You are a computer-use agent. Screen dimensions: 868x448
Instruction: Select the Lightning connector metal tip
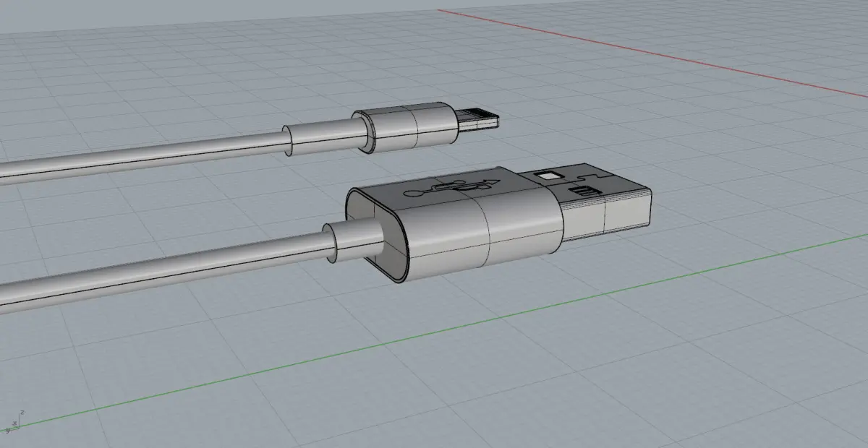[x=478, y=121]
